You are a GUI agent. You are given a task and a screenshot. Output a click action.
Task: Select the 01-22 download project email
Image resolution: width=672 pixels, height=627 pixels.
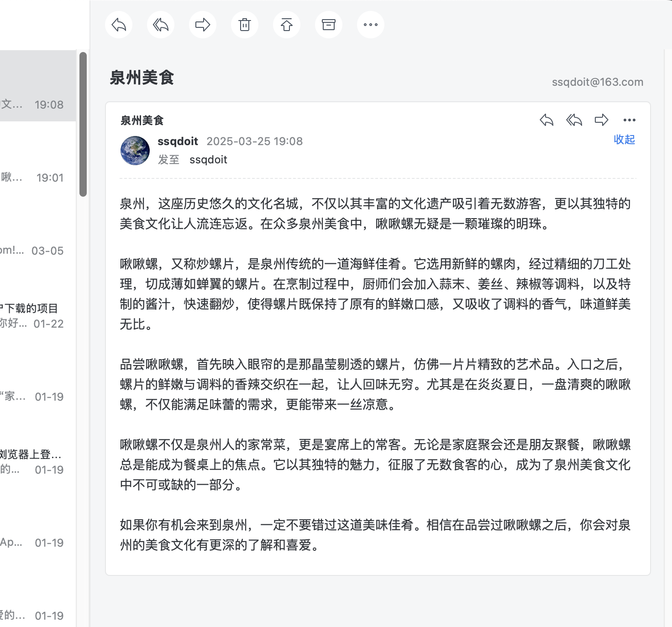pyautogui.click(x=37, y=316)
